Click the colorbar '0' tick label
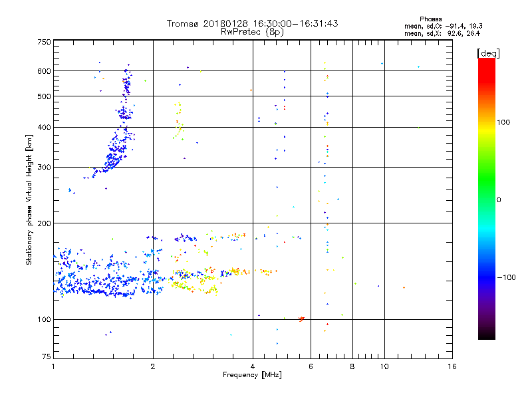Screen dimensions: 532x399 pyautogui.click(x=499, y=199)
